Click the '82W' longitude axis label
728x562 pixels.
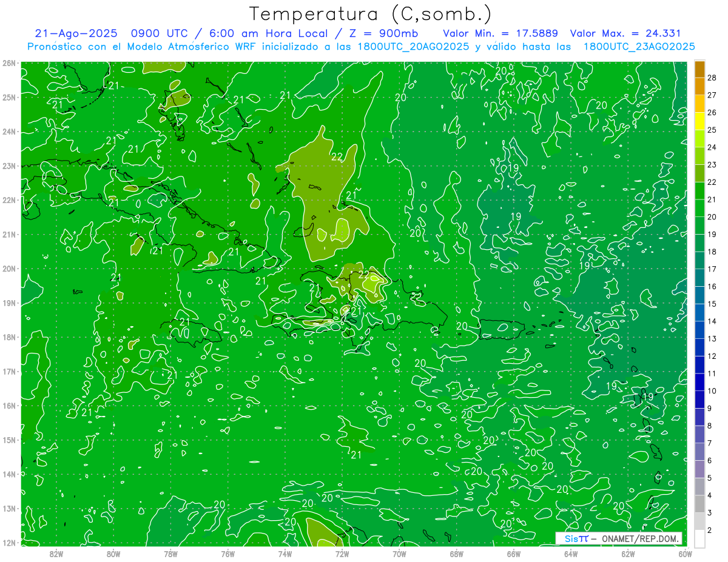pos(56,554)
